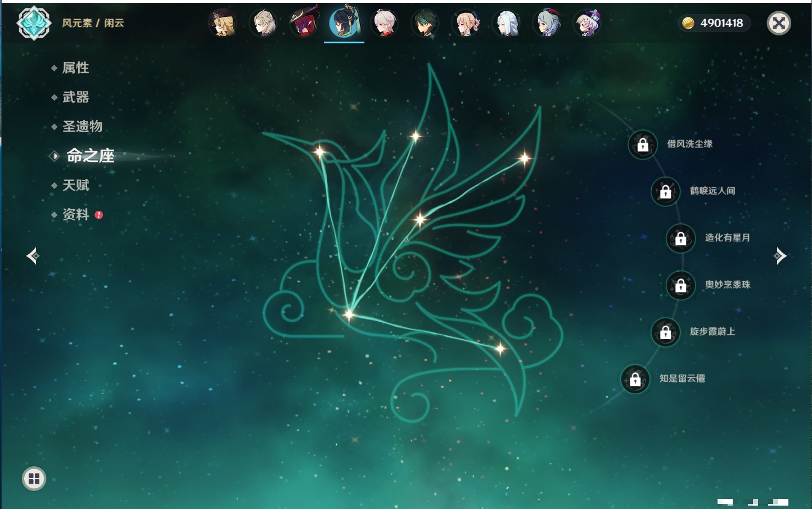Open locked constellation 旋步霞蔚上
This screenshot has width=812, height=509.
[x=666, y=332]
